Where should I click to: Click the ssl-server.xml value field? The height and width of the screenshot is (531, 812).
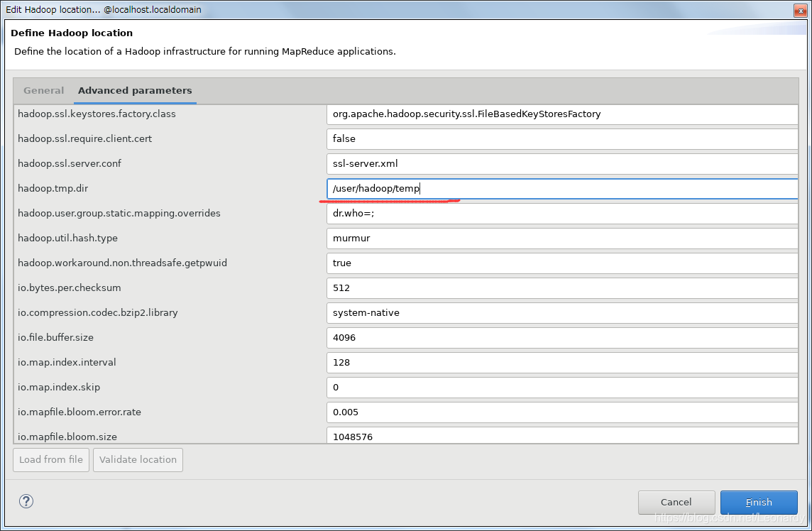561,163
